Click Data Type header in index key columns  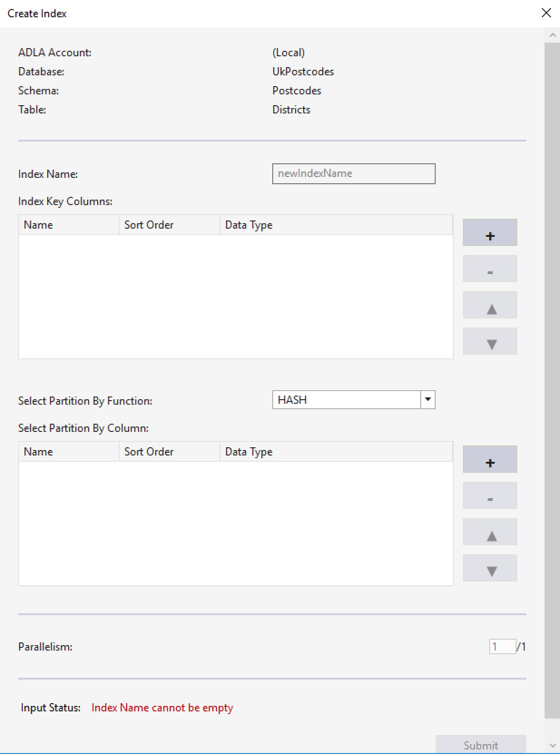(336, 225)
